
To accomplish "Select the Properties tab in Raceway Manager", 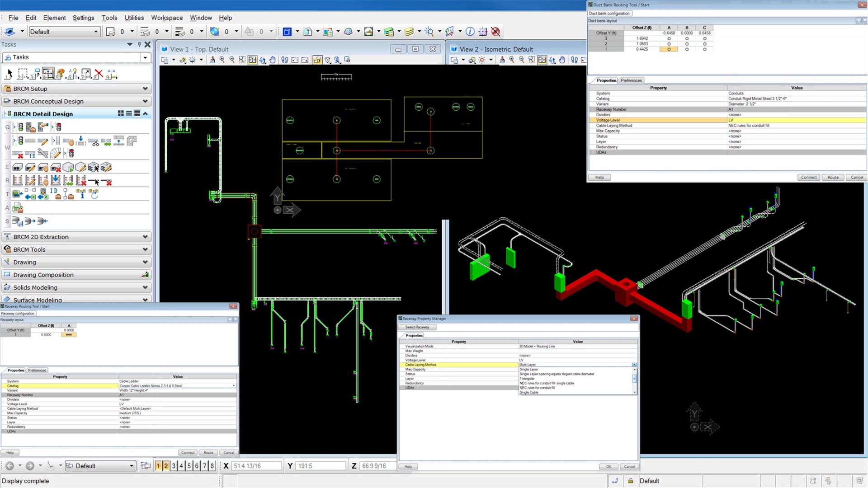I will [x=413, y=335].
